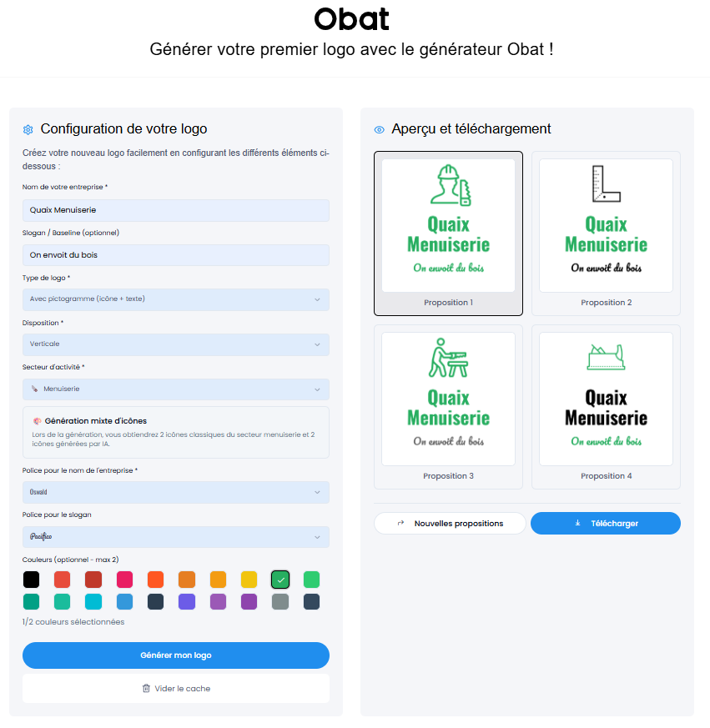Click the refresh arrow icon on Nouvelles propositions
Screen dimensions: 710x728
pos(400,524)
